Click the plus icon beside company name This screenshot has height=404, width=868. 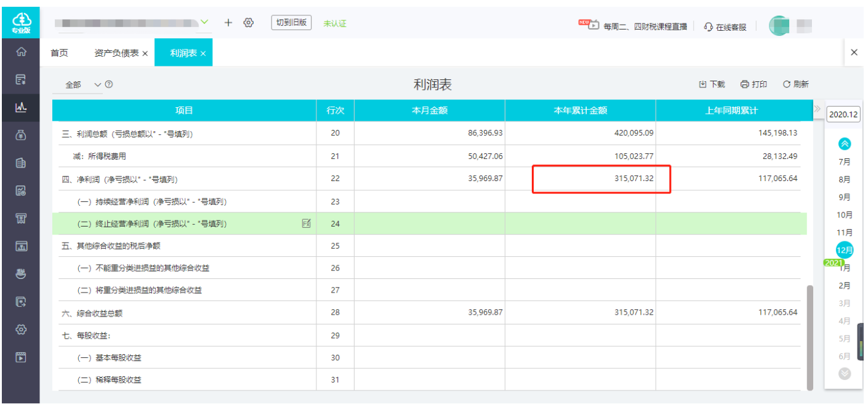tap(228, 23)
